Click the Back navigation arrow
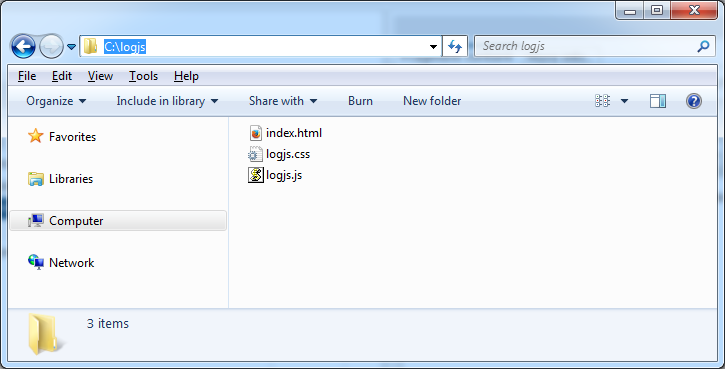725x369 pixels. tap(23, 46)
